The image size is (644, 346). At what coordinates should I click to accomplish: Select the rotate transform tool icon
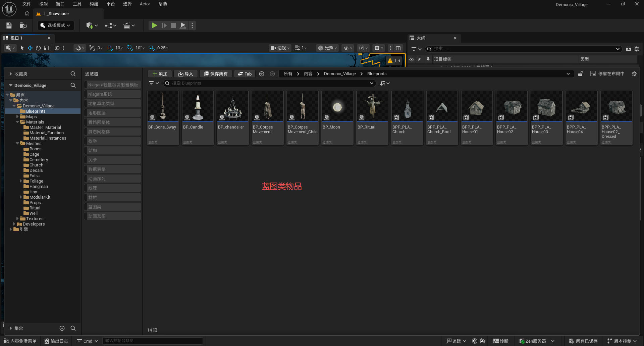pos(38,48)
